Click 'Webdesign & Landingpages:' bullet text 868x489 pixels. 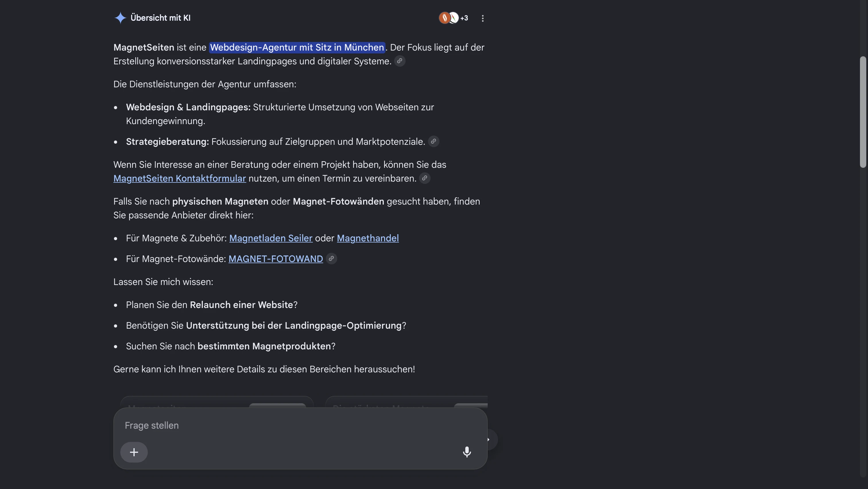pos(188,107)
